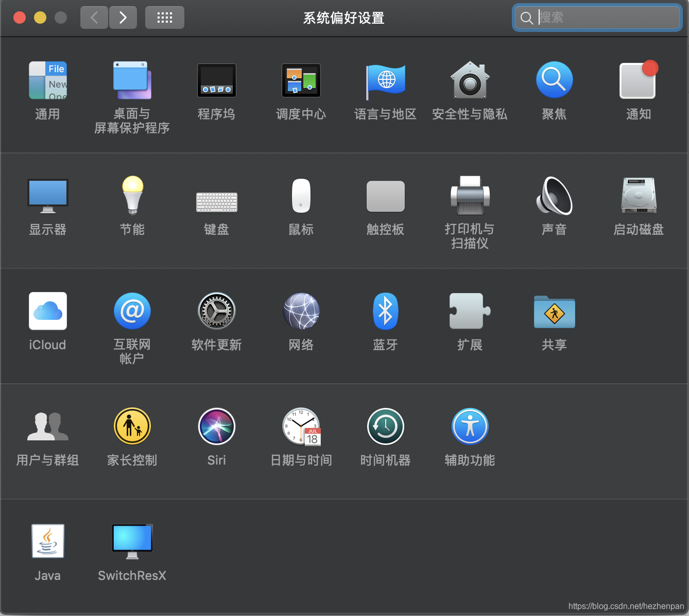Open the 鼠标 (Mouse) preferences
Screen dimensions: 689x616
(301, 196)
